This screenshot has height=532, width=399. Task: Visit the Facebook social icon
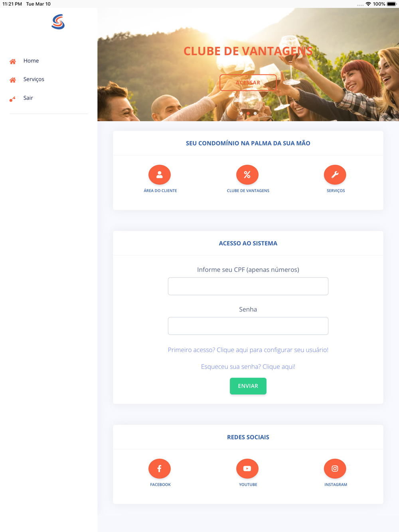pyautogui.click(x=160, y=469)
